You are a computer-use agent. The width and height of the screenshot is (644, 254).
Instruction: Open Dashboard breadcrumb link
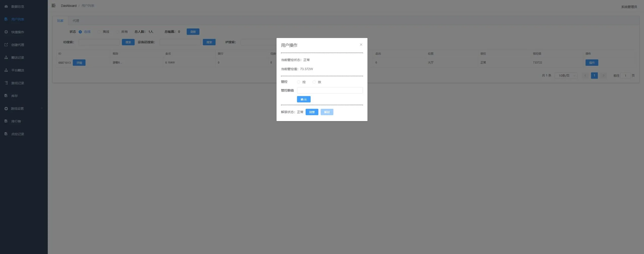[69, 6]
